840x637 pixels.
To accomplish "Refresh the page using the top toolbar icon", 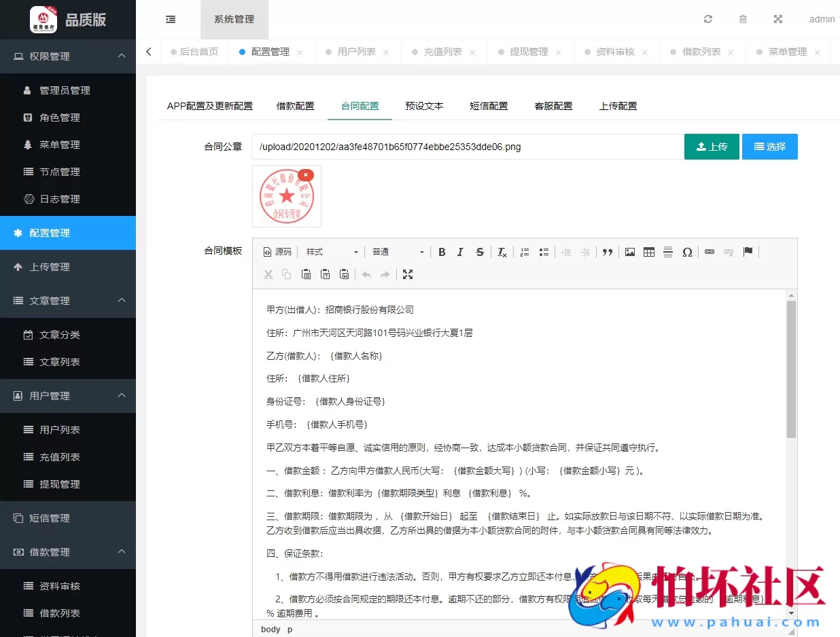I will (707, 19).
